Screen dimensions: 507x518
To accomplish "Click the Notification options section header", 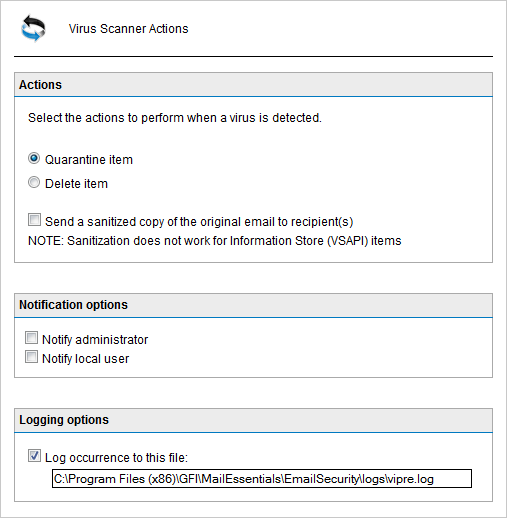I will (253, 305).
